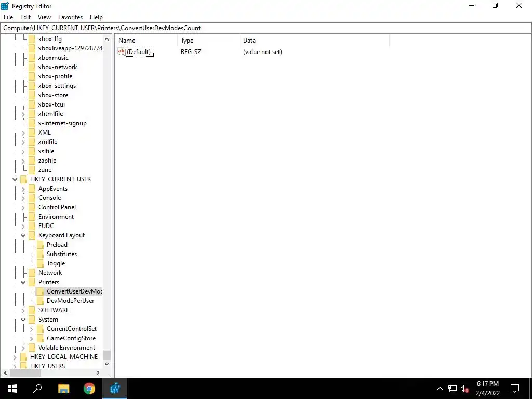Click the HKEY_CURRENT_USER folder icon
The width and height of the screenshot is (532, 399).
[23, 179]
